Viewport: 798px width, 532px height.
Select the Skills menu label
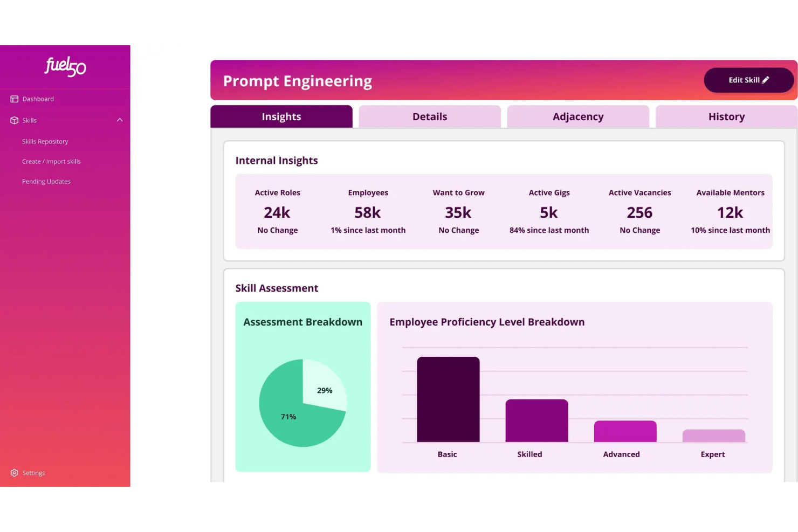point(30,120)
